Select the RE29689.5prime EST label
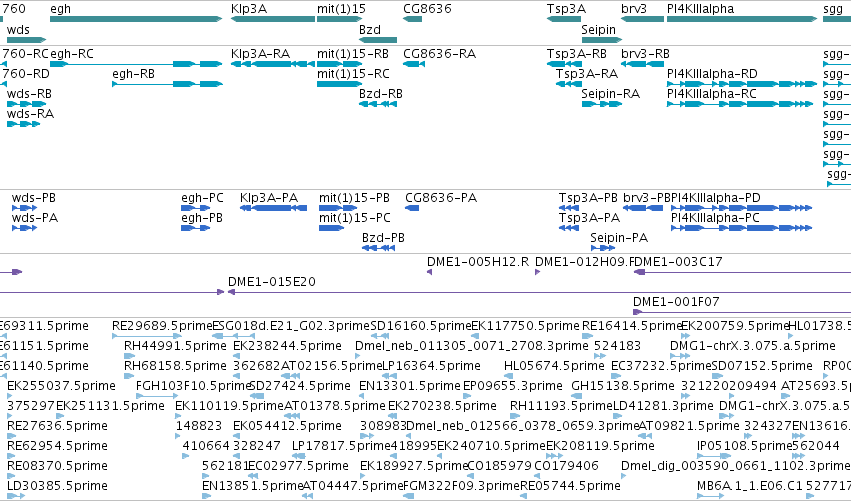 [162, 326]
